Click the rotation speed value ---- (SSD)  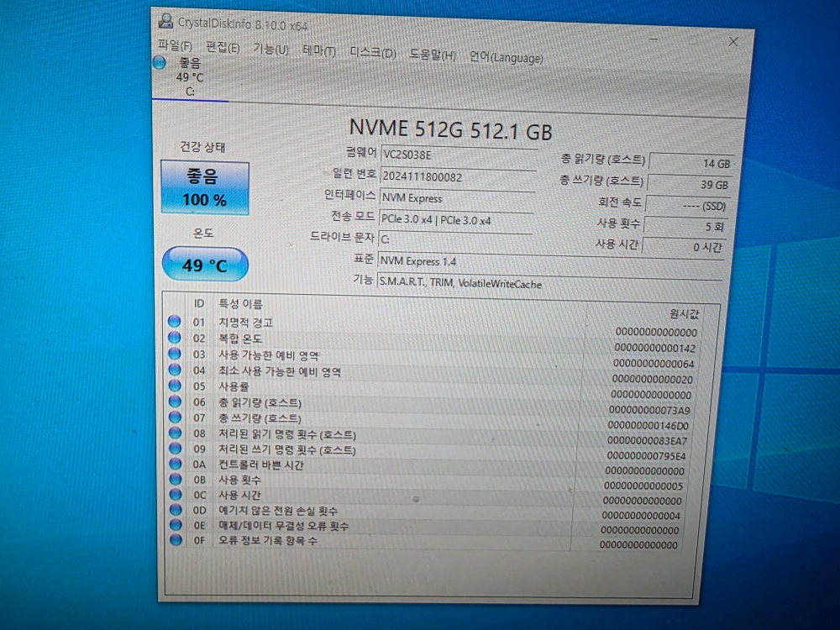point(687,205)
